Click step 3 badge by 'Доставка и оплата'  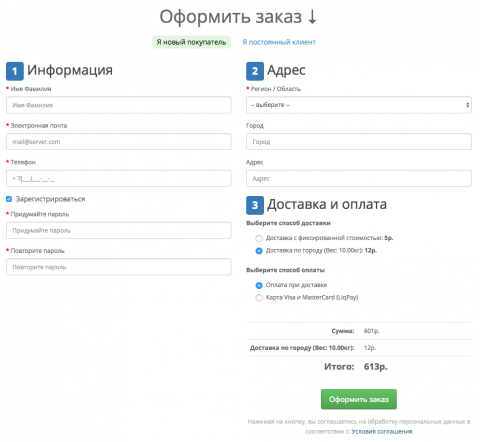click(255, 205)
